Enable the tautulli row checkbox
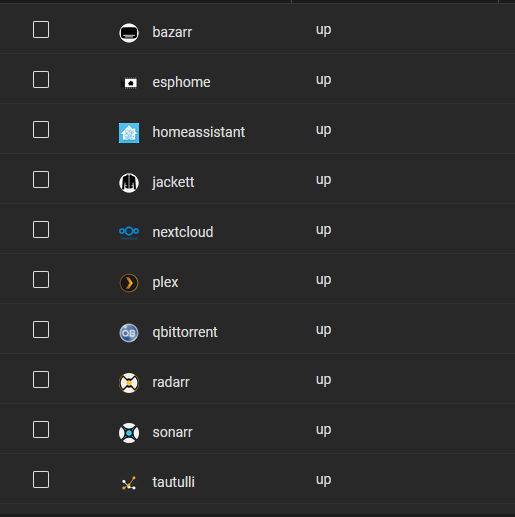The image size is (515, 517). pos(41,479)
